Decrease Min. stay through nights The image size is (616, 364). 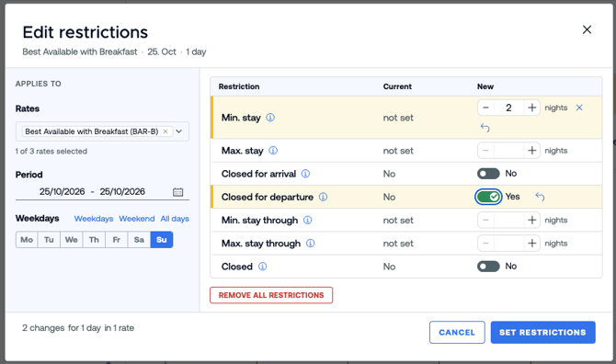coord(485,220)
